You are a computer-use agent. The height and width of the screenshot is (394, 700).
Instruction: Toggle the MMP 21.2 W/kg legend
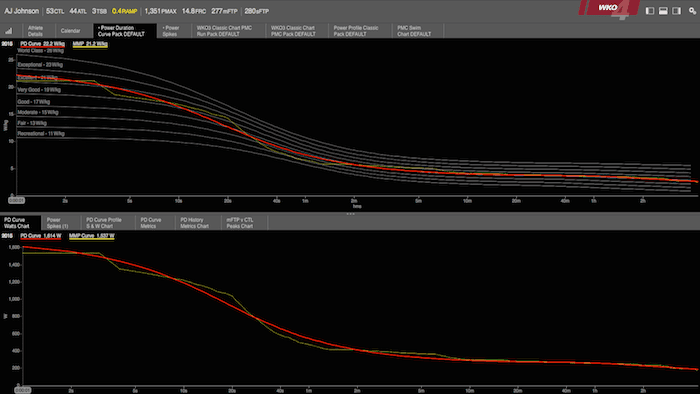(x=90, y=44)
